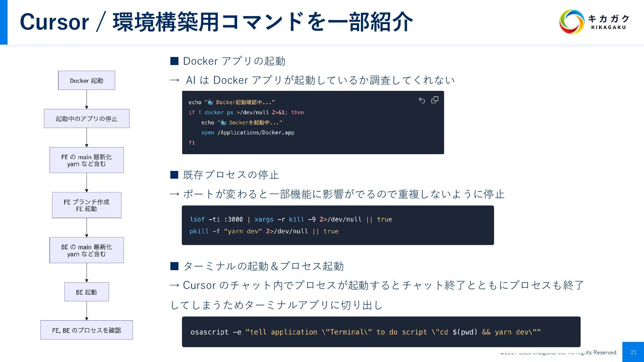Click the copy icon in Docker code block
Image resolution: width=644 pixels, height=362 pixels.
coord(435,100)
